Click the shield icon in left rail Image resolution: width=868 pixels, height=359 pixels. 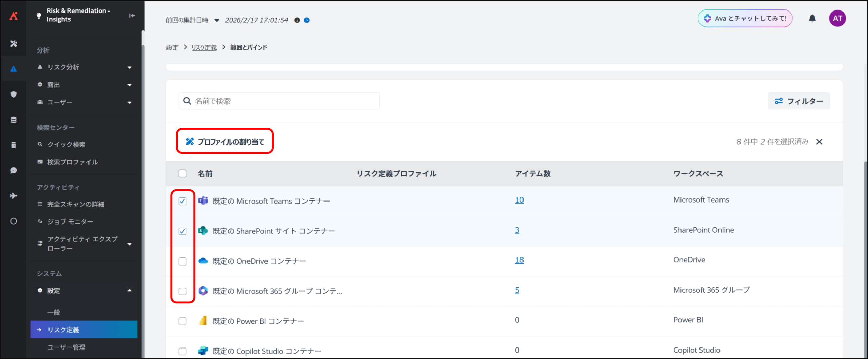tap(14, 94)
